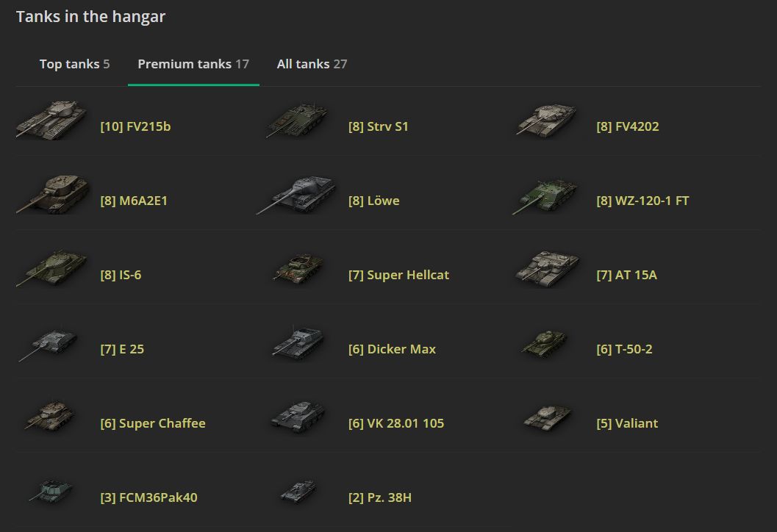Click the E 25 tank icon
777x532 pixels.
pyautogui.click(x=48, y=345)
